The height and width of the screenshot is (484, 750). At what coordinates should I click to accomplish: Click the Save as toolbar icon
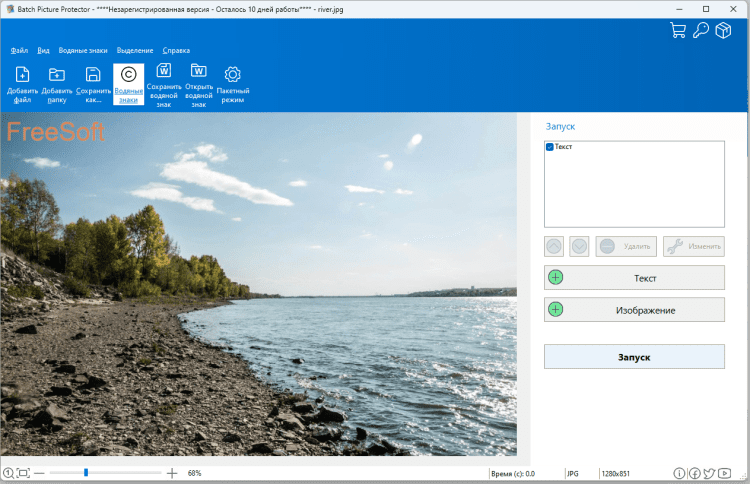click(x=93, y=84)
